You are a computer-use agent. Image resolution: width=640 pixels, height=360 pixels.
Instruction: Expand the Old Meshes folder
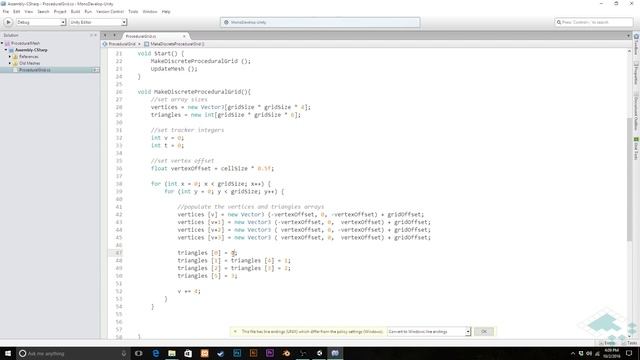(10, 63)
